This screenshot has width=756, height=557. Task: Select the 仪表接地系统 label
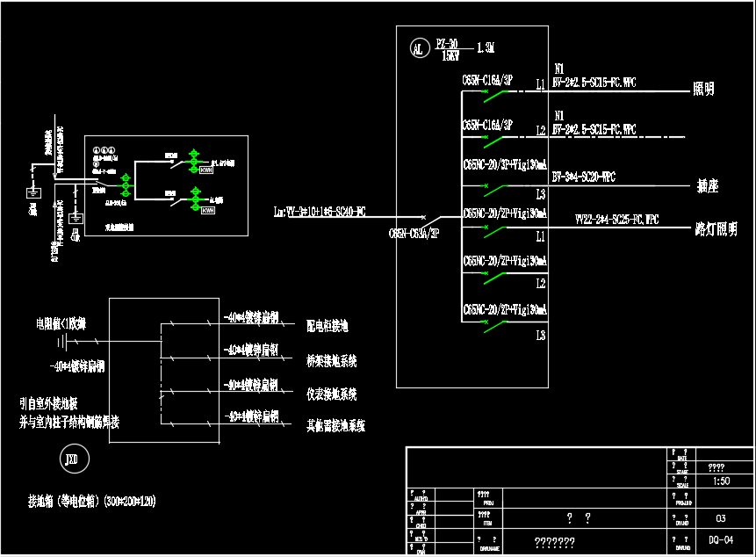[332, 394]
